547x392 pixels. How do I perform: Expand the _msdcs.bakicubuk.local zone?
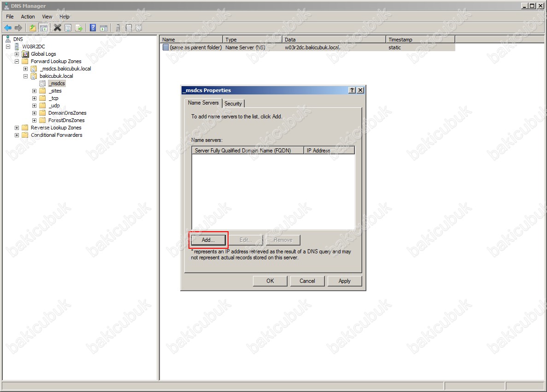coord(26,69)
